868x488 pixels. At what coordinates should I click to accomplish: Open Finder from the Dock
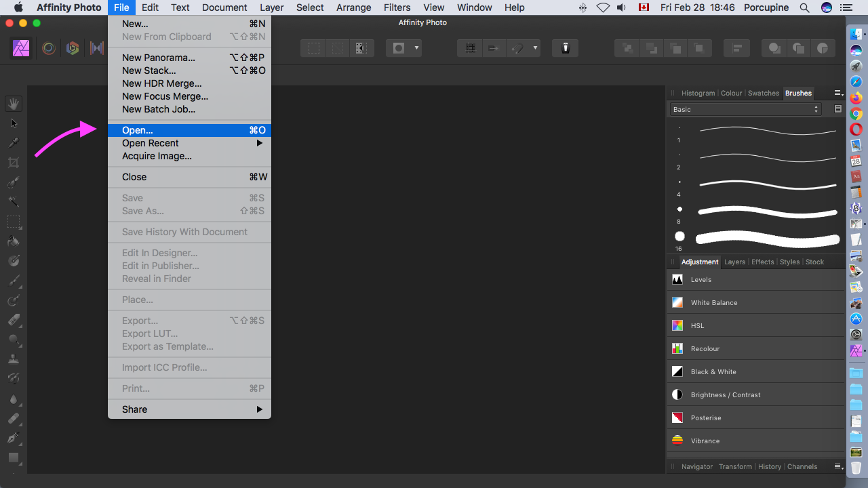pos(856,34)
